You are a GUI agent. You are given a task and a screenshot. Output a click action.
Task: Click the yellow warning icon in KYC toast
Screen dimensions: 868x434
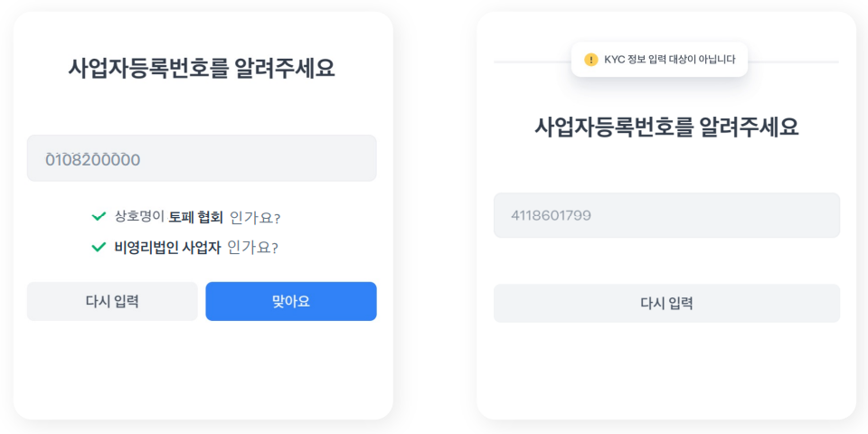click(x=591, y=60)
